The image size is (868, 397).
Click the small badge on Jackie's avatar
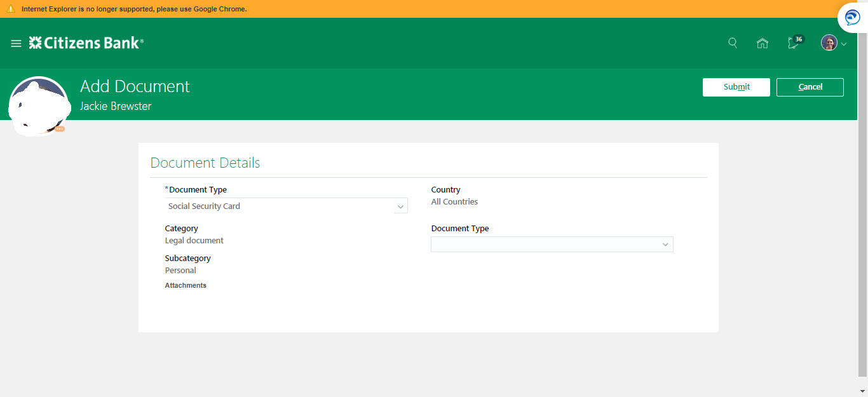pyautogui.click(x=59, y=128)
